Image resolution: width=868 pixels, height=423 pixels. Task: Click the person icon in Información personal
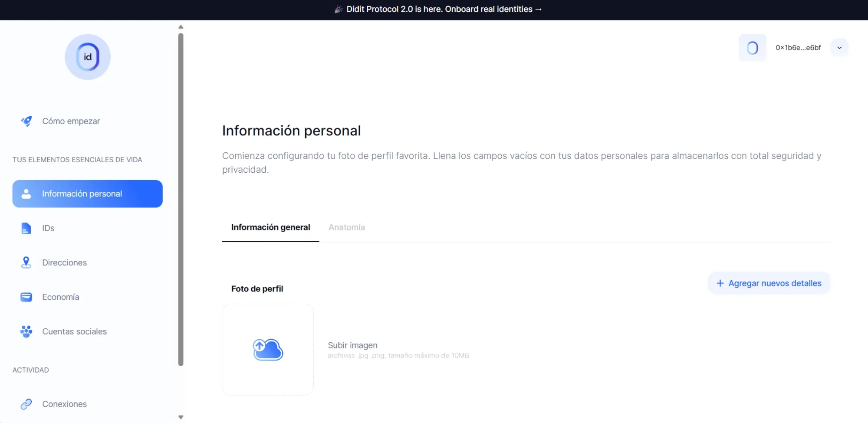coord(26,193)
